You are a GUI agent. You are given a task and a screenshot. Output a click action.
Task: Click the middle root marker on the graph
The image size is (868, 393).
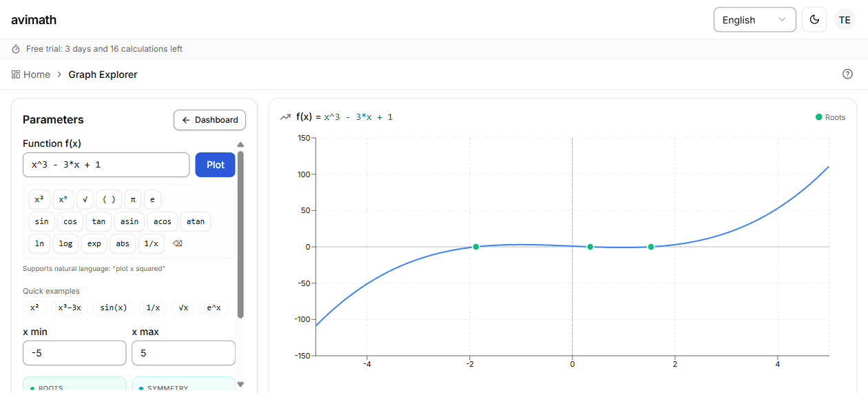click(x=590, y=247)
